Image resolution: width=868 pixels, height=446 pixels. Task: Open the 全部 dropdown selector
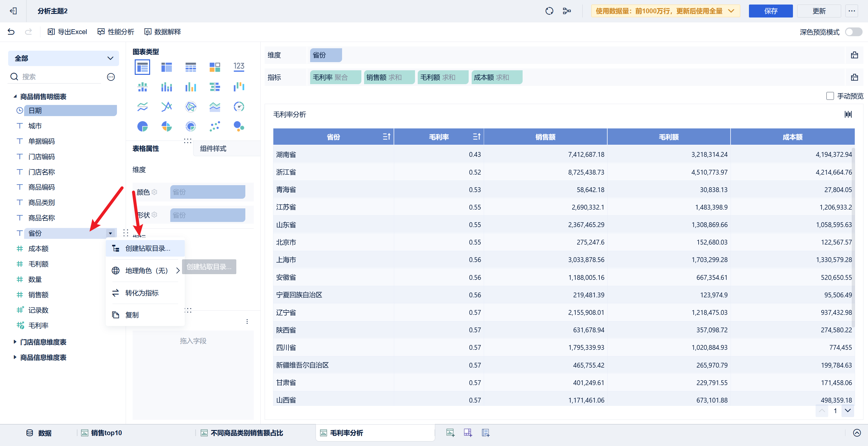pos(63,58)
